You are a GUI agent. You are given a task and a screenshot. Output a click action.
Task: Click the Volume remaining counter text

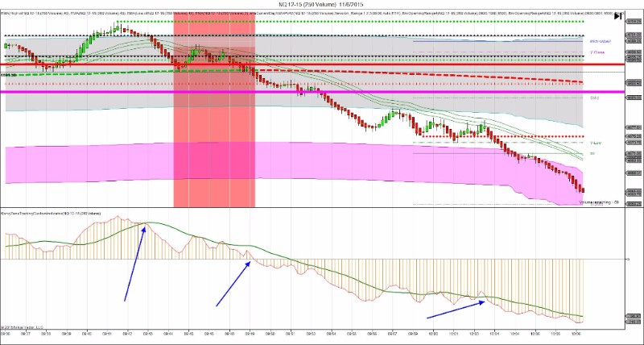[599, 202]
